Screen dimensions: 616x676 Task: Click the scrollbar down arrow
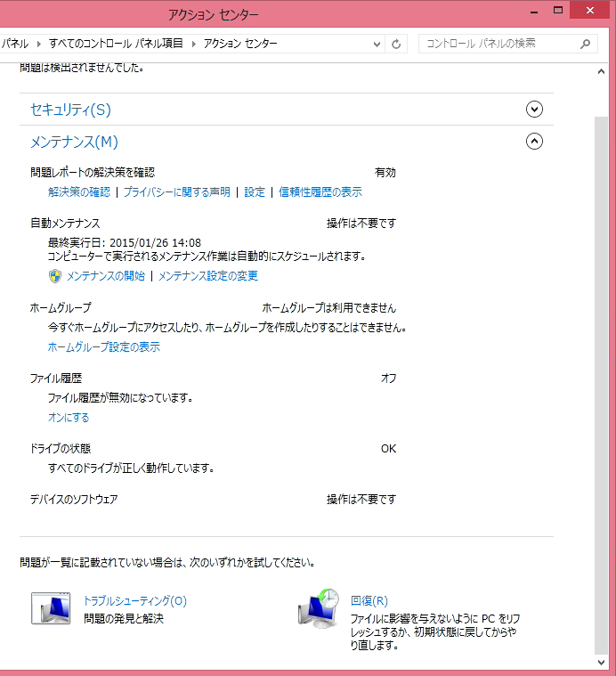[x=601, y=663]
